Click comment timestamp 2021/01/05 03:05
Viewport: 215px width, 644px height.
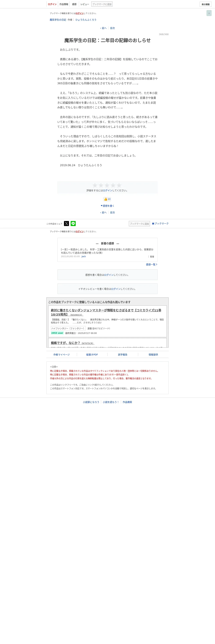(70, 256)
